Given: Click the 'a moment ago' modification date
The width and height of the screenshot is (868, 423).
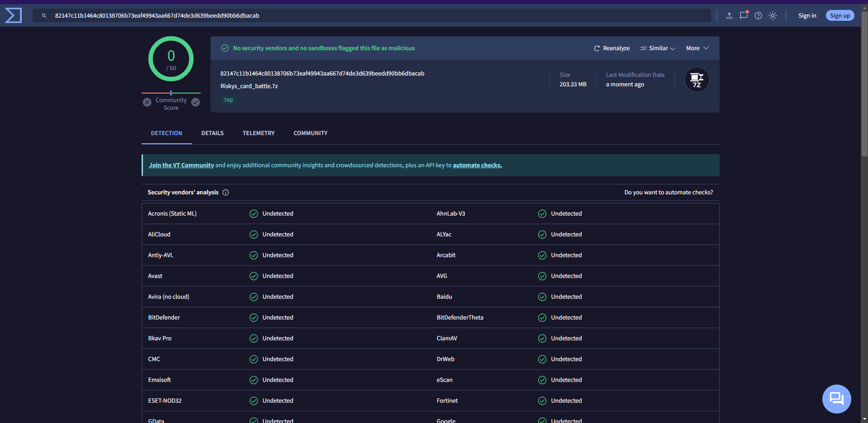Looking at the screenshot, I should (x=625, y=85).
